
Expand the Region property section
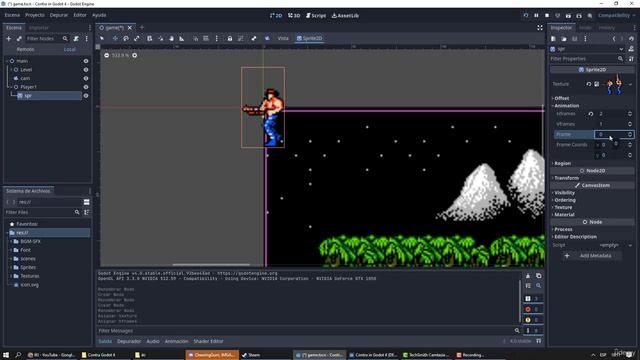pyautogui.click(x=562, y=163)
